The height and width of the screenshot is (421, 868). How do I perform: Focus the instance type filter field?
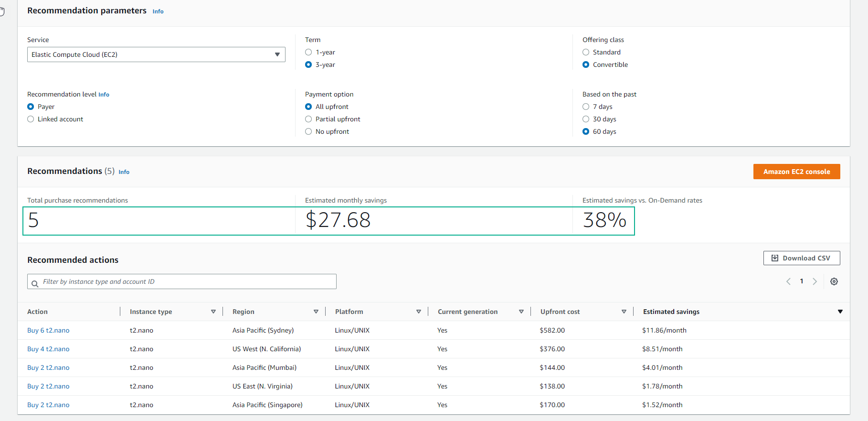click(x=182, y=281)
